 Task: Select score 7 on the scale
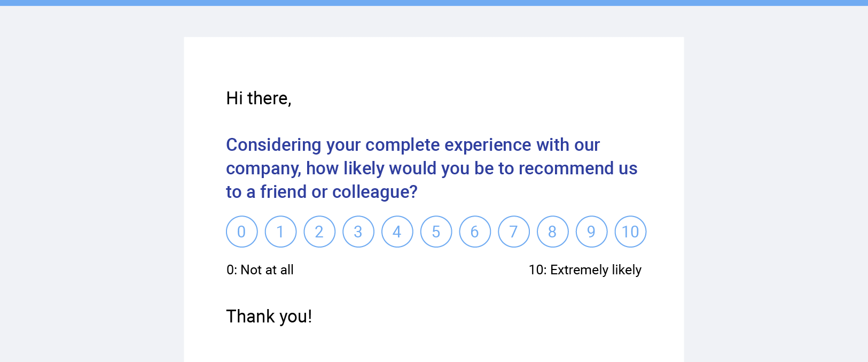[x=514, y=232]
